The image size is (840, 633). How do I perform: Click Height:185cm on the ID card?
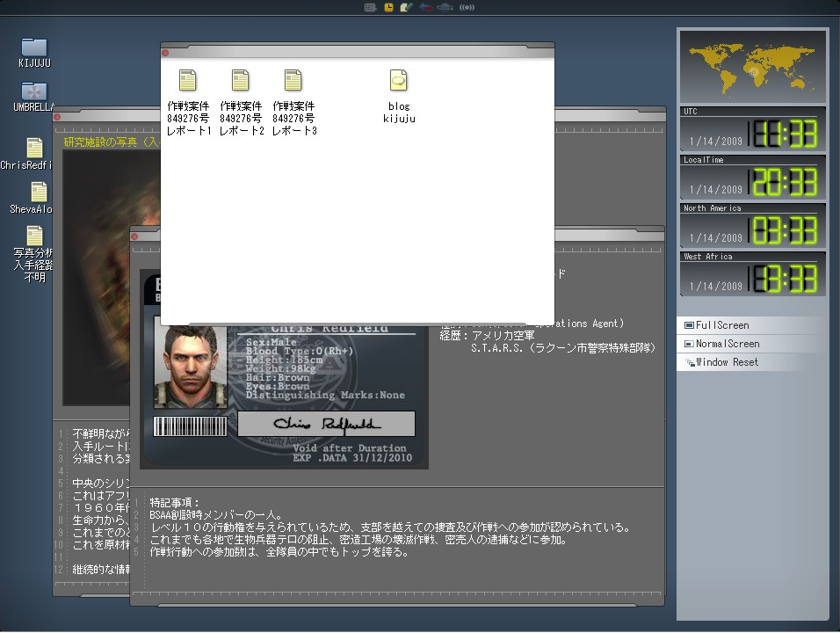pos(284,360)
